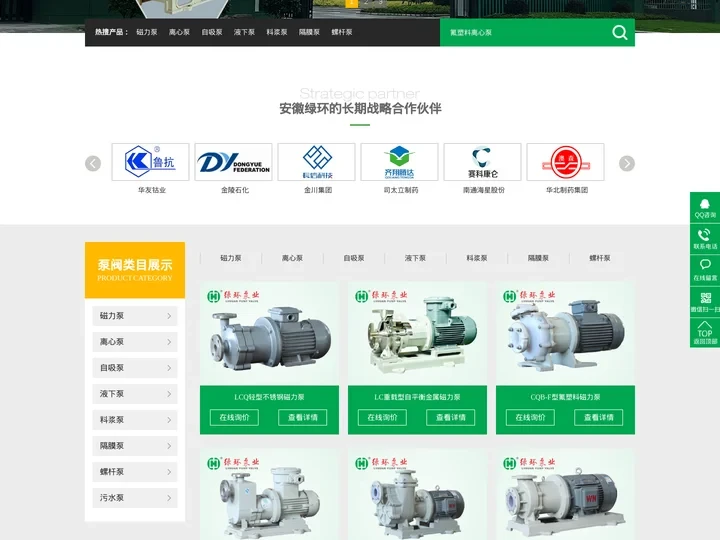Click the 金陵石化 partner caption

coord(235,190)
